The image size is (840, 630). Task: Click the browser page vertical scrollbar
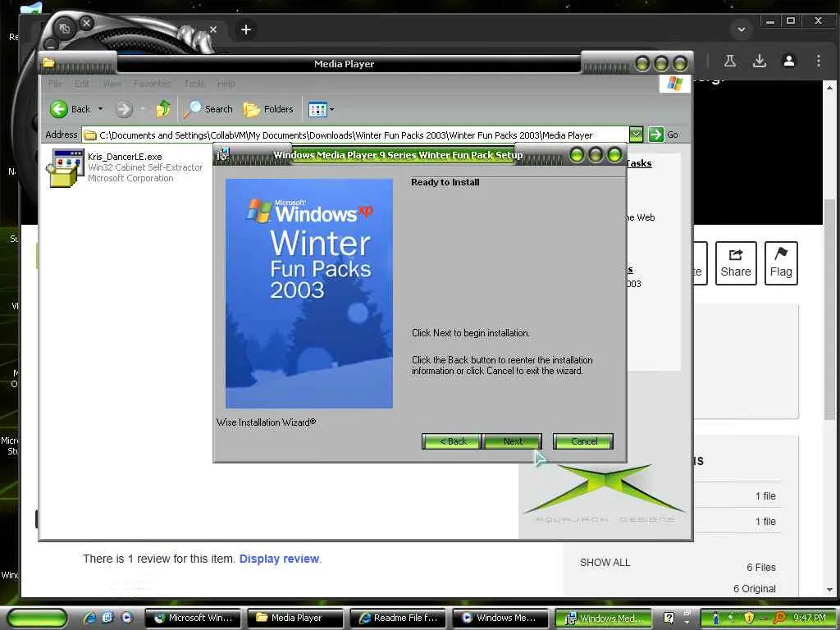(x=829, y=309)
